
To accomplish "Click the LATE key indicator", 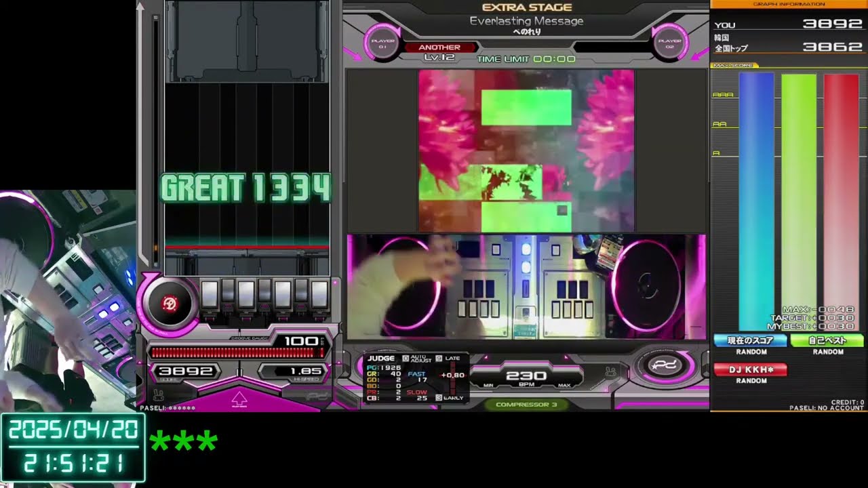I will tap(448, 358).
